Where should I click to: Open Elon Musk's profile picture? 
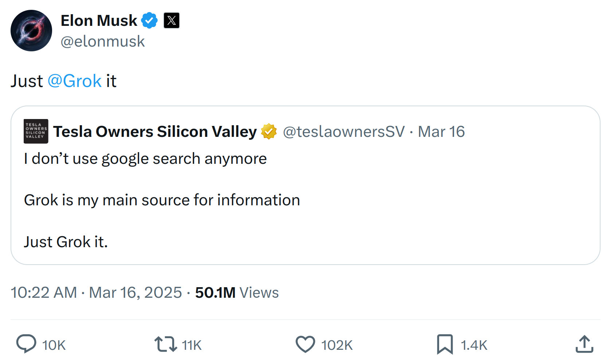tap(31, 31)
